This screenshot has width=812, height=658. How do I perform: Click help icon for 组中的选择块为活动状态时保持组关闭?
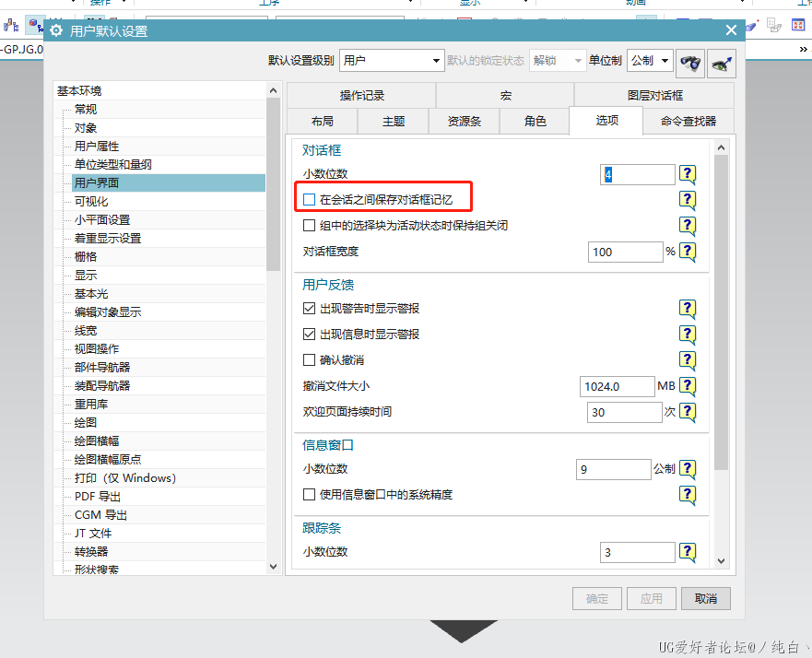[688, 226]
